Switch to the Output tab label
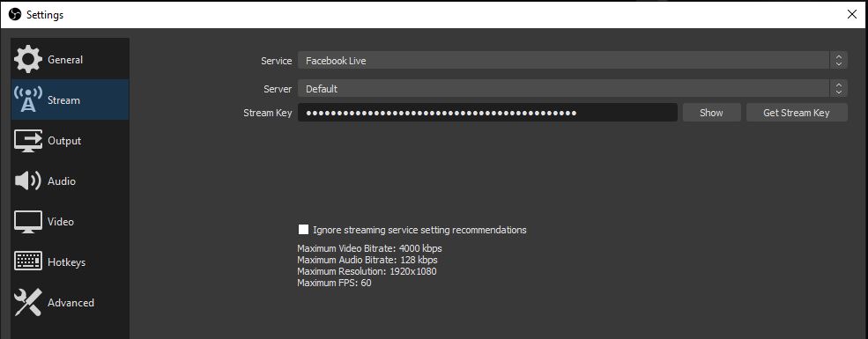The height and width of the screenshot is (339, 868). [64, 141]
